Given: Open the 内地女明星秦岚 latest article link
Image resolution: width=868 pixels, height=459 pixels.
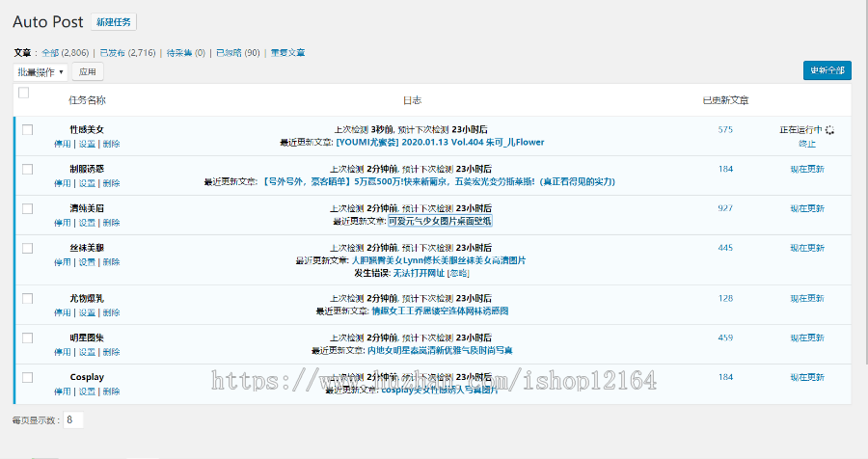Looking at the screenshot, I should [440, 350].
